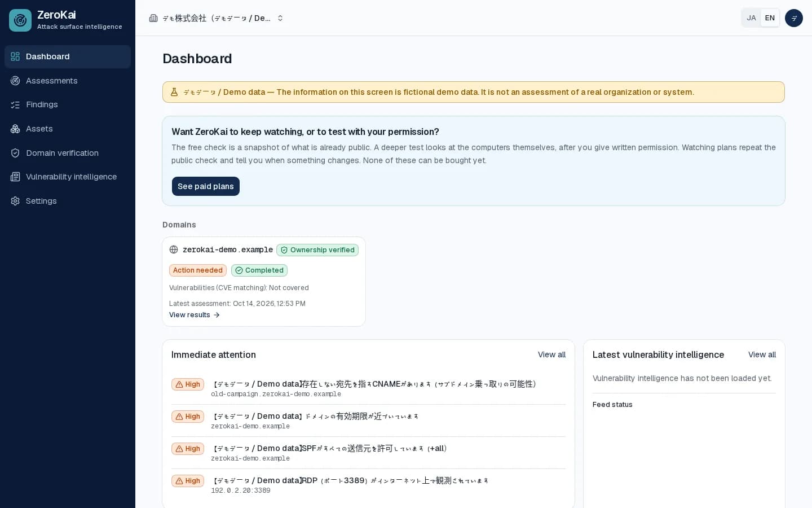
Task: Open the Domain verification page
Action: tap(68, 153)
